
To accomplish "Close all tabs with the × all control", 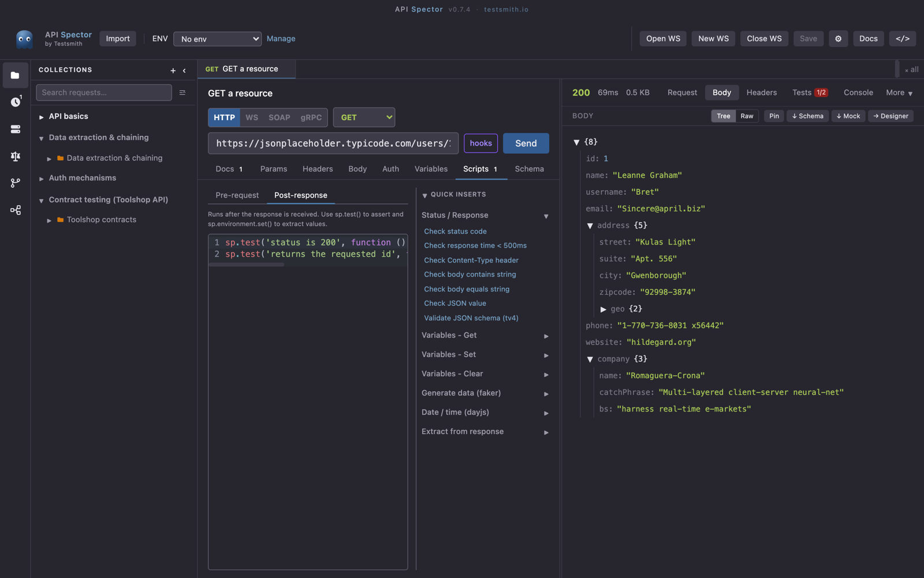I will [x=912, y=69].
